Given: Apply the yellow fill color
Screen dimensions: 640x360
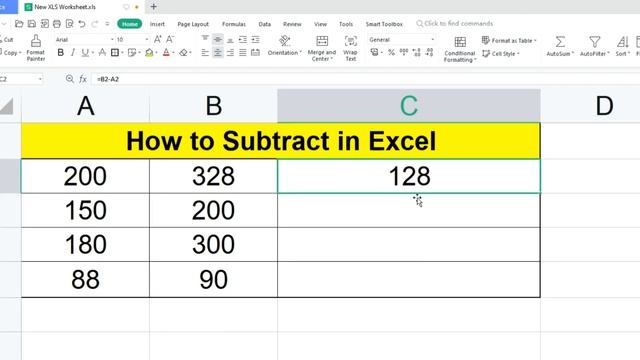Looking at the screenshot, I should (149, 53).
